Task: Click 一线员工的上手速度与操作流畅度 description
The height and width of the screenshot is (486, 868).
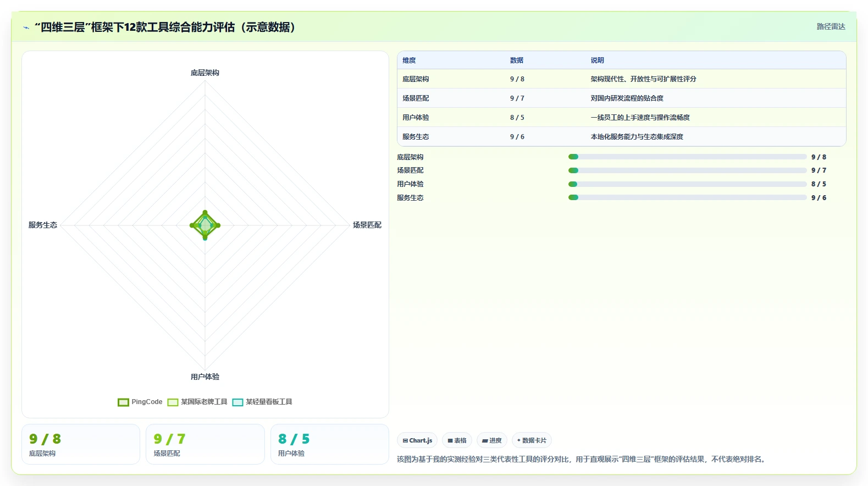Action: point(640,118)
